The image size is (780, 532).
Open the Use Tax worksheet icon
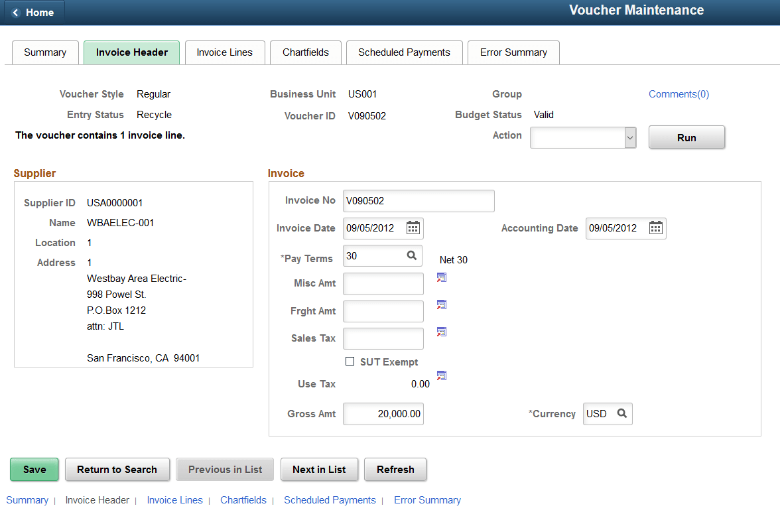click(x=442, y=375)
